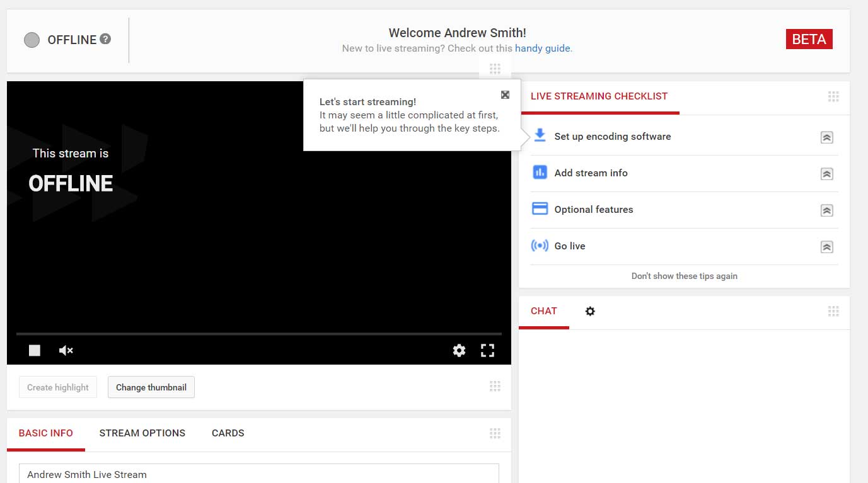Click the Change thumbnail button

[151, 387]
